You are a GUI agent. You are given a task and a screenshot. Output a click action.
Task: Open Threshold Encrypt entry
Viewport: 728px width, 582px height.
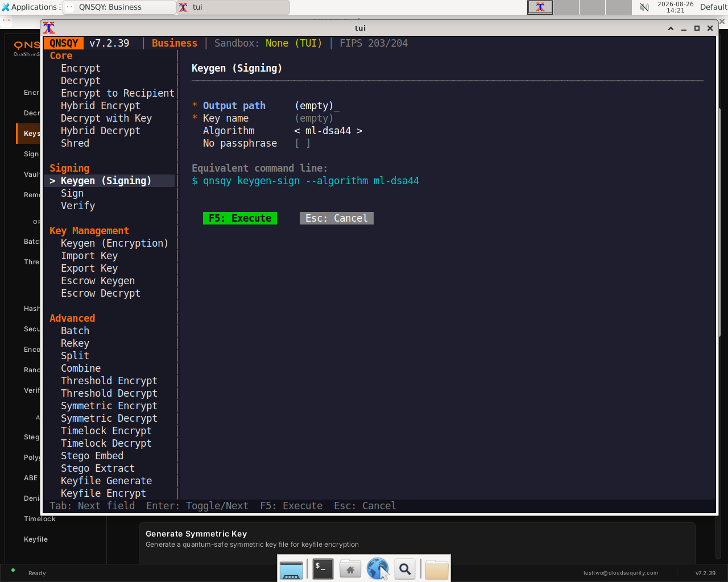pyautogui.click(x=109, y=381)
